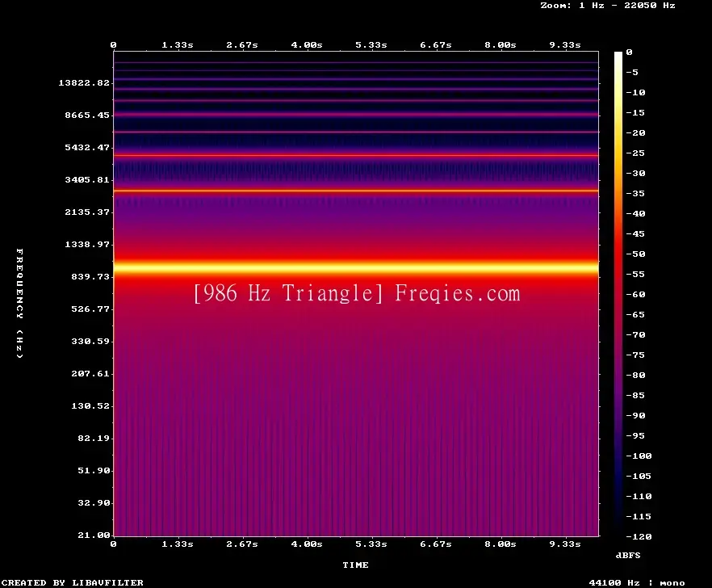Image resolution: width=712 pixels, height=588 pixels.
Task: Click 1.33s on the bottom time axis
Action: [x=178, y=544]
